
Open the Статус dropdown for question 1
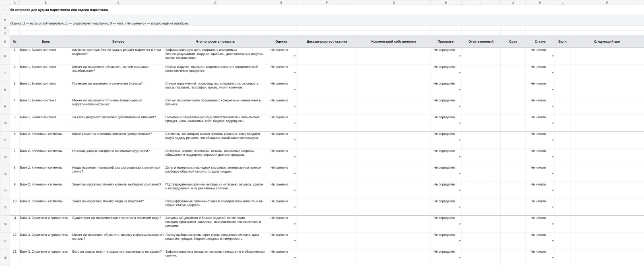coord(553,56)
